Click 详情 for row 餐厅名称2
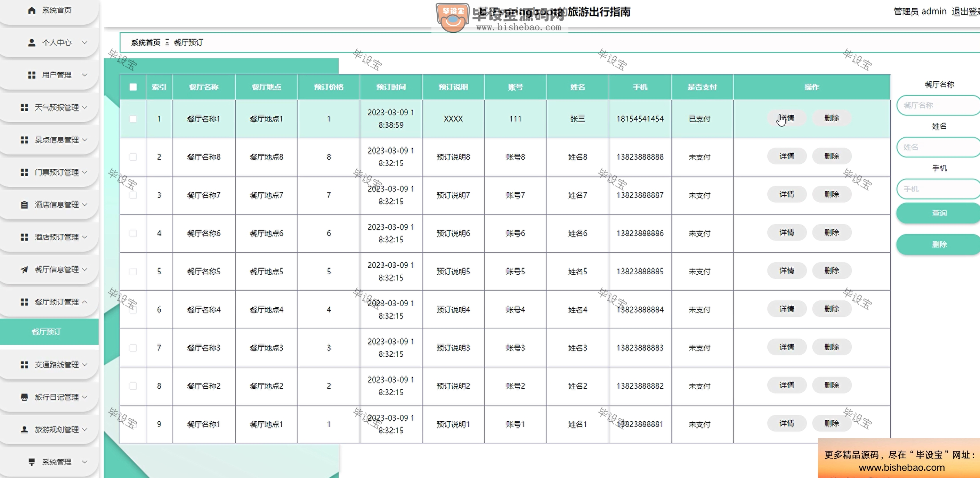 (x=787, y=385)
